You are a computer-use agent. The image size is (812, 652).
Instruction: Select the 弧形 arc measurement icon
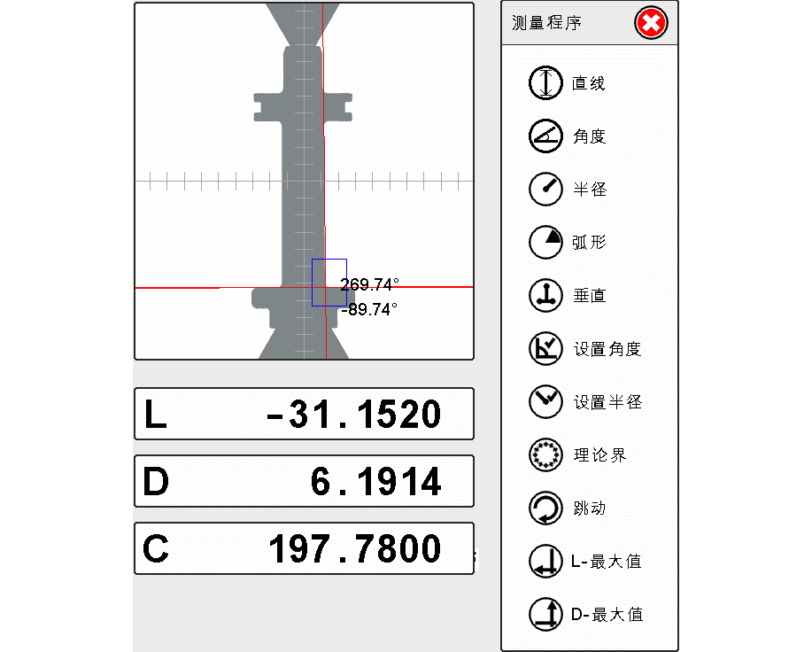pos(545,242)
